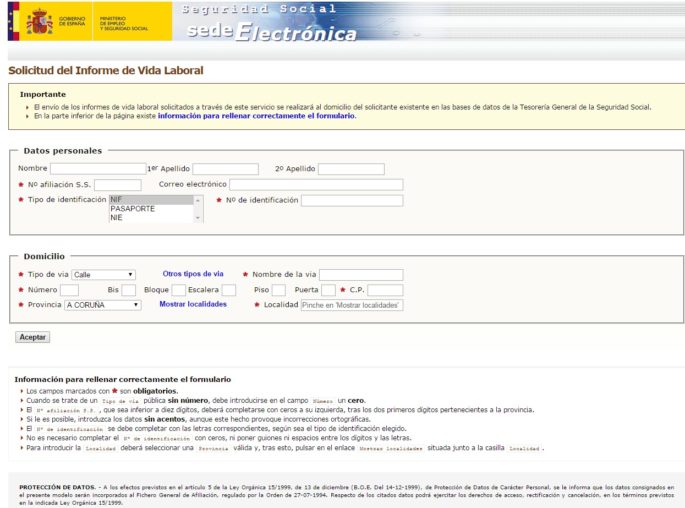The width and height of the screenshot is (685, 508).
Task: Select the Correo electrónico input box
Action: 316,185
